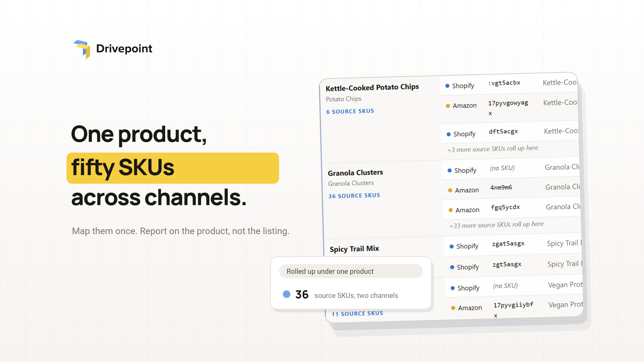Image resolution: width=644 pixels, height=362 pixels.
Task: Click source SKUs, two channels text
Action: coord(356,295)
